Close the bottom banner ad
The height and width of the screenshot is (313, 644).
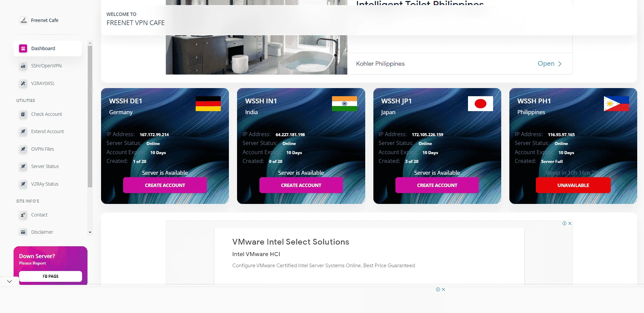[x=443, y=290]
